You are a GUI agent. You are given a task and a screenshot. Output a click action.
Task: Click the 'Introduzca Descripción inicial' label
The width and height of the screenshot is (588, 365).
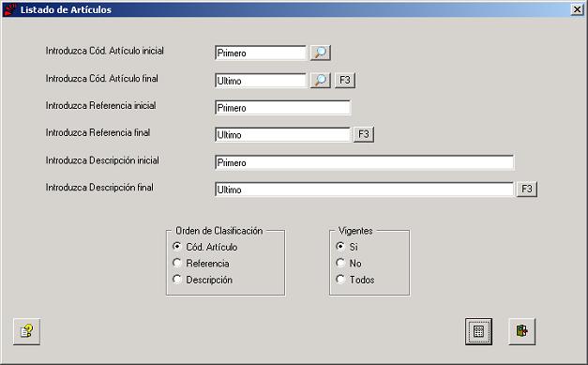102,160
